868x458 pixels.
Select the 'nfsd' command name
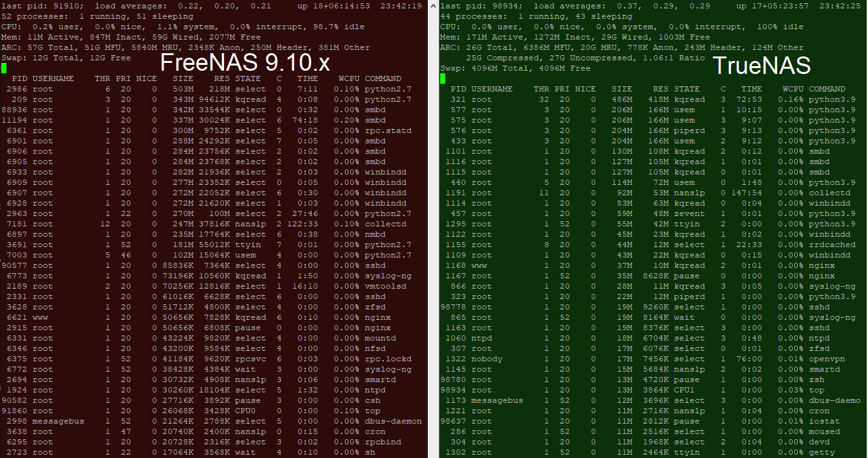(375, 348)
